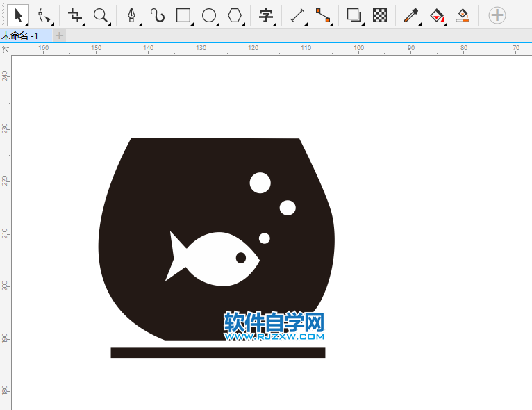Image resolution: width=532 pixels, height=410 pixels.
Task: Select the Interactive Fill tool
Action: point(437,15)
